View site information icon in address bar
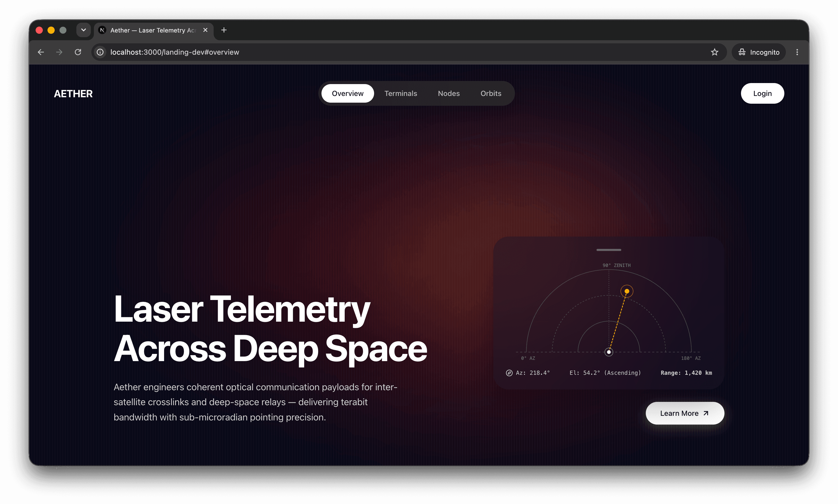 pos(100,52)
